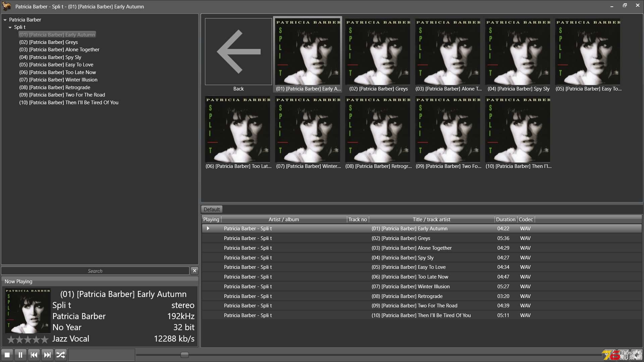Viewport: 644px width, 362px height.
Task: Select playlist row (02) Greys
Action: [422, 238]
